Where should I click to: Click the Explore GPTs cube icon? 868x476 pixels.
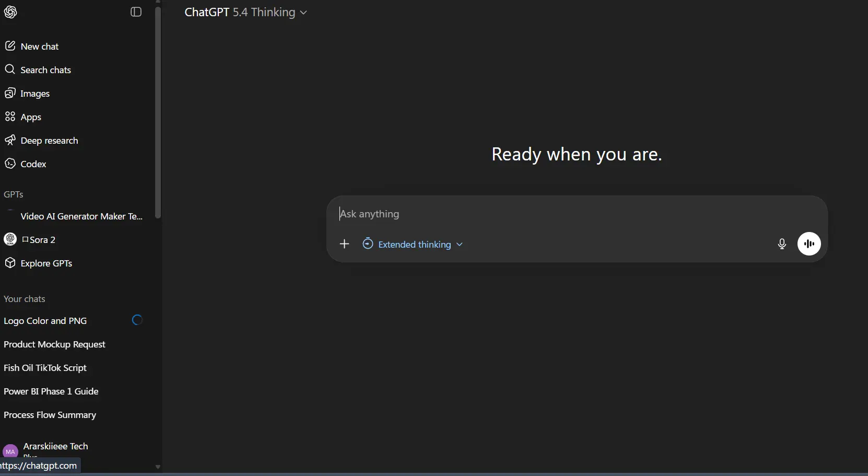tap(10, 263)
